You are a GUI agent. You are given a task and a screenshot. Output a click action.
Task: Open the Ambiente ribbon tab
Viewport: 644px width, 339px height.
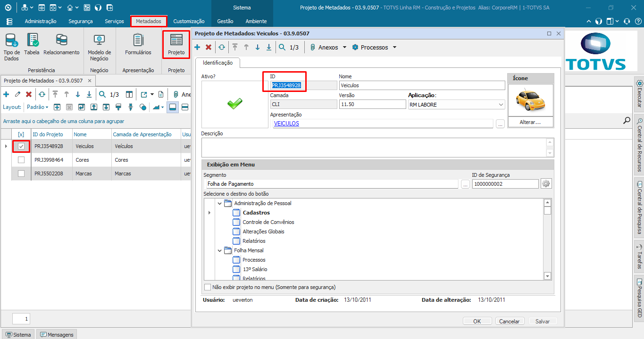256,21
